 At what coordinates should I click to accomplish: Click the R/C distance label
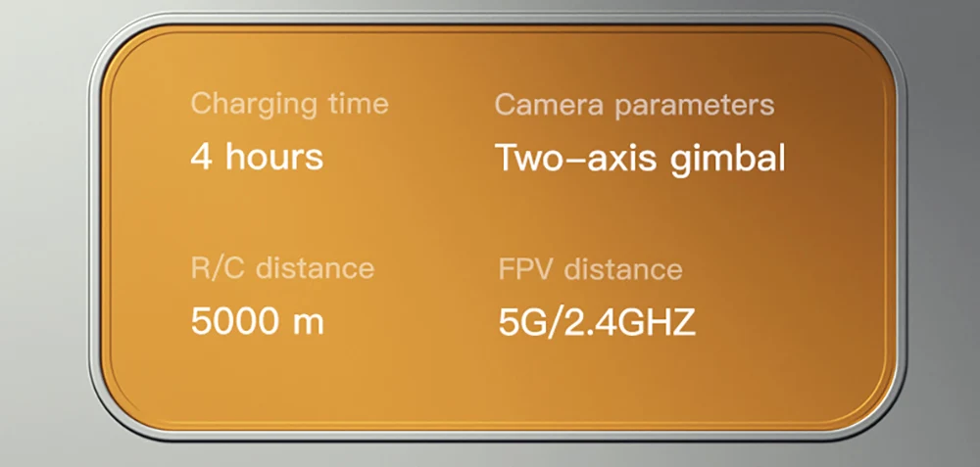(282, 268)
